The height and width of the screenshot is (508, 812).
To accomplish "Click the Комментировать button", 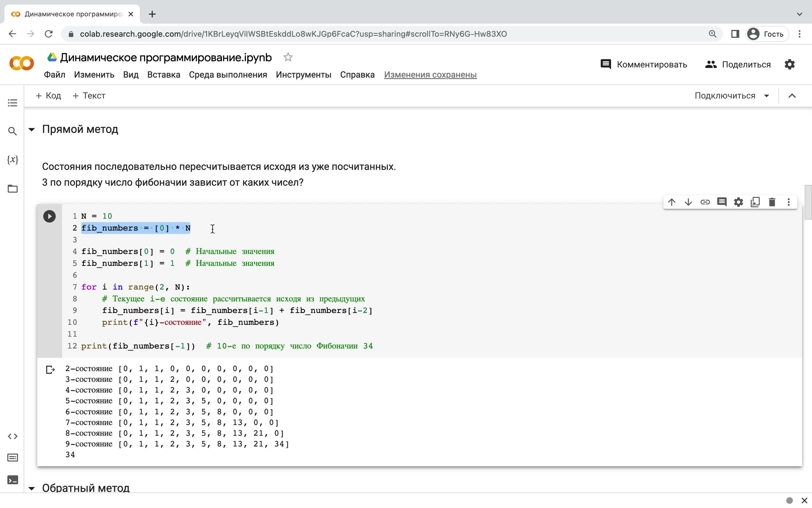I will tap(644, 64).
